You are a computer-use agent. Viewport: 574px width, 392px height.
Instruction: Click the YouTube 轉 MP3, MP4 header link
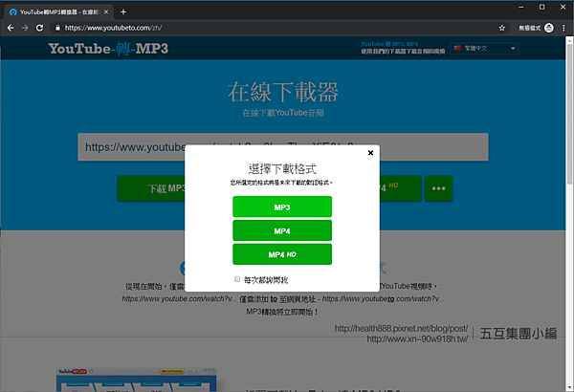[389, 44]
